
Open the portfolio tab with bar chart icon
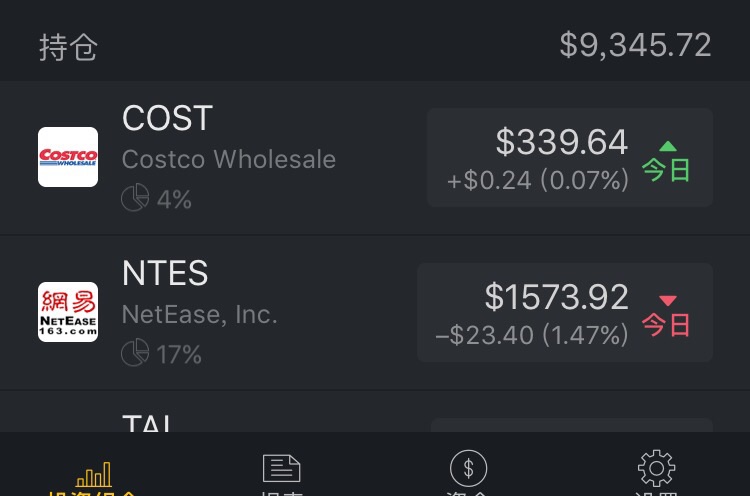click(94, 474)
